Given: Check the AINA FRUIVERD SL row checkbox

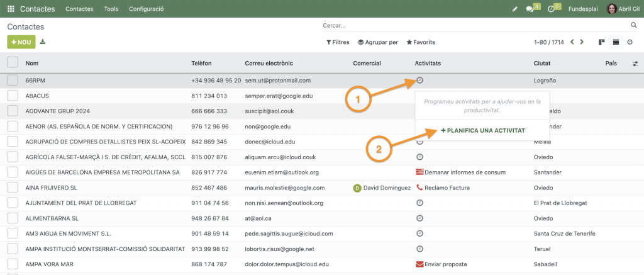Looking at the screenshot, I should (x=13, y=188).
